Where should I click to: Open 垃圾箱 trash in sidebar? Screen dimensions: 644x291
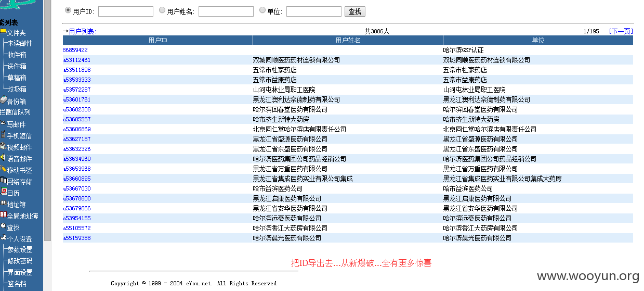(x=17, y=89)
